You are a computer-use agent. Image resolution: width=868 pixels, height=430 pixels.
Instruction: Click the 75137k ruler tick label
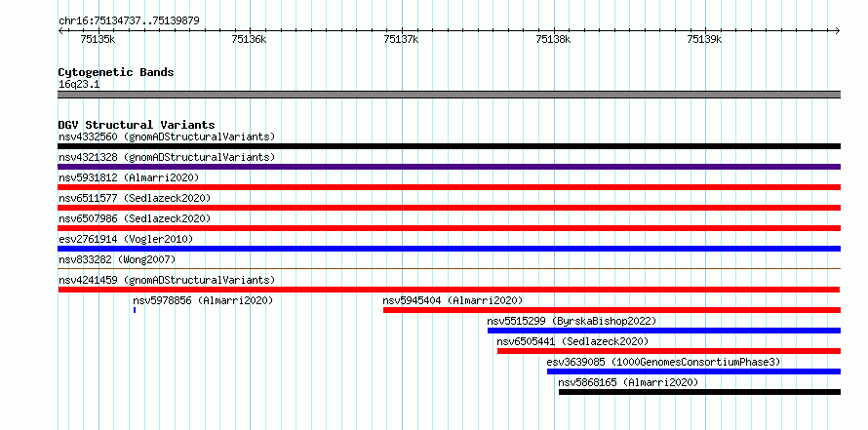402,39
